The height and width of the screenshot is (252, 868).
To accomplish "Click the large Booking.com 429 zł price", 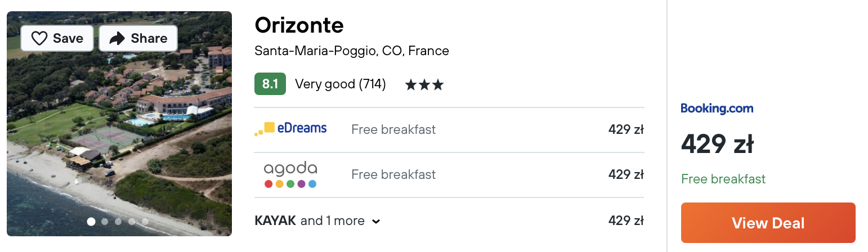I will point(717,145).
